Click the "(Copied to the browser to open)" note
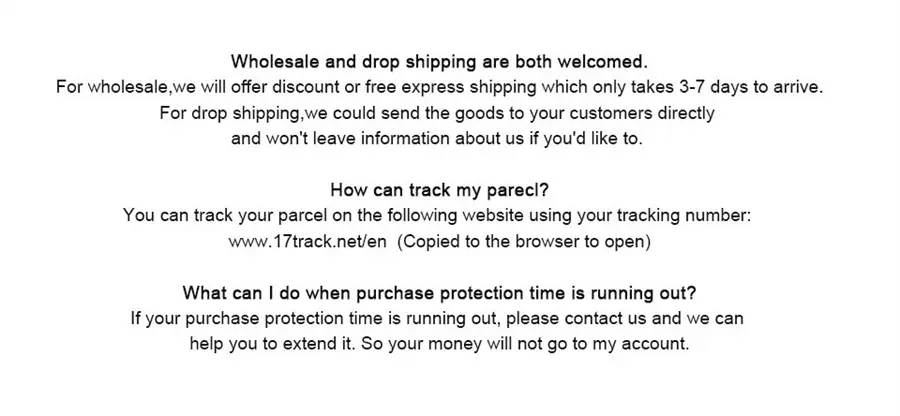 524,242
